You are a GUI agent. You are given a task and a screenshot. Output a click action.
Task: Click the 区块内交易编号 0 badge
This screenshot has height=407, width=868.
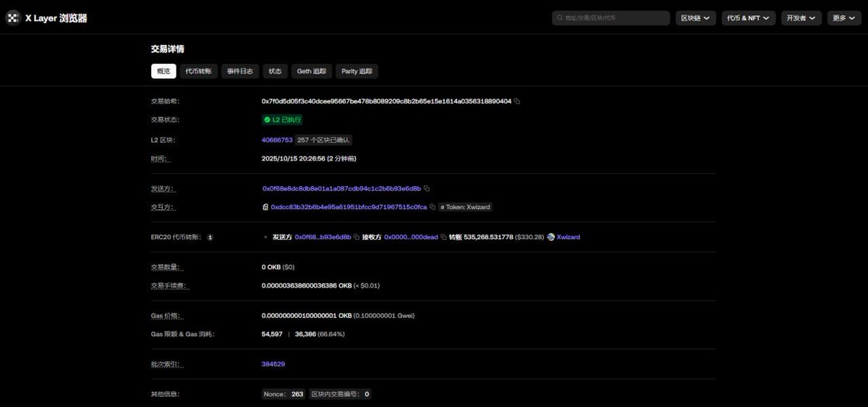point(340,395)
